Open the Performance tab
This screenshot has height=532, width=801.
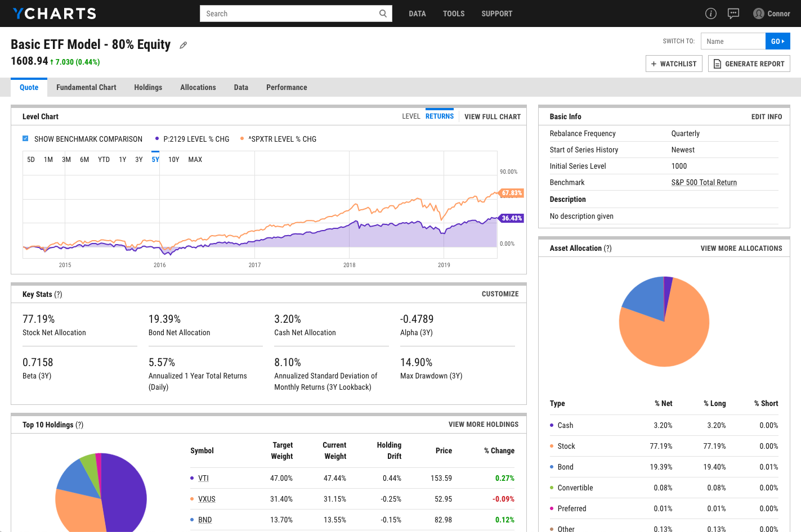[x=287, y=87]
